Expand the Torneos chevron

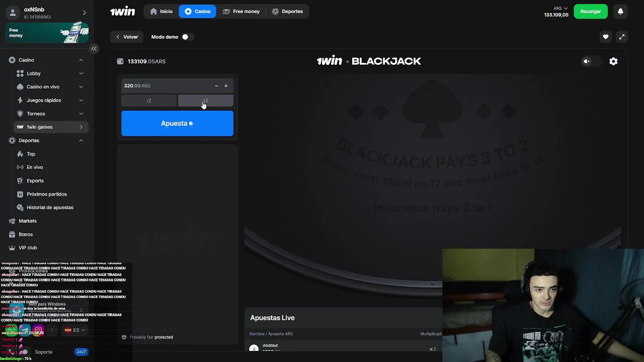pos(81,114)
